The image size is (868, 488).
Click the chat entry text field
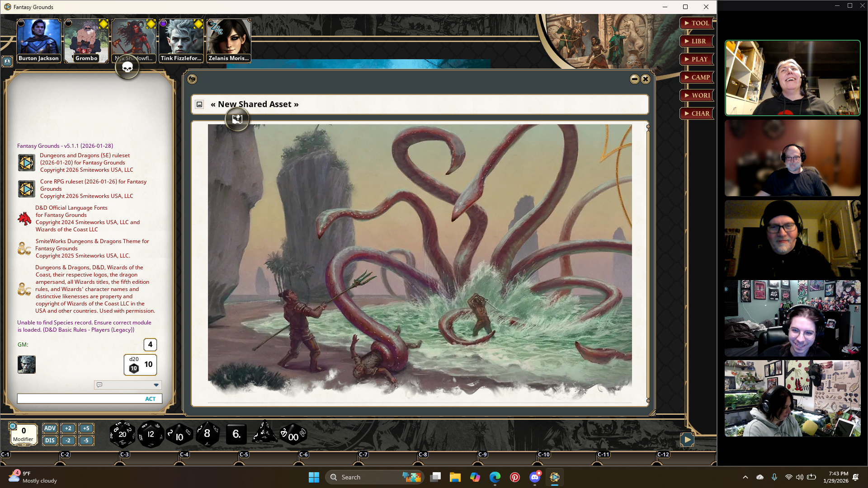pyautogui.click(x=79, y=399)
